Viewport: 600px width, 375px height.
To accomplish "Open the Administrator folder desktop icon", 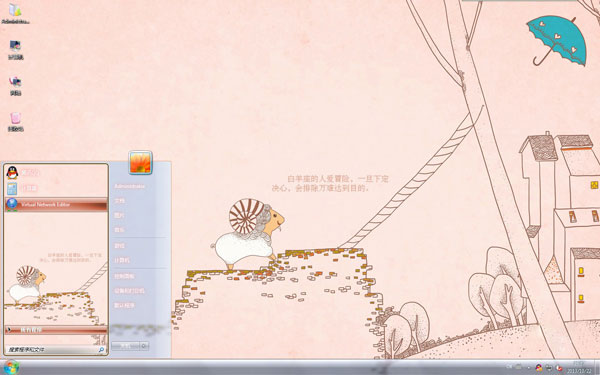I will tap(15, 13).
